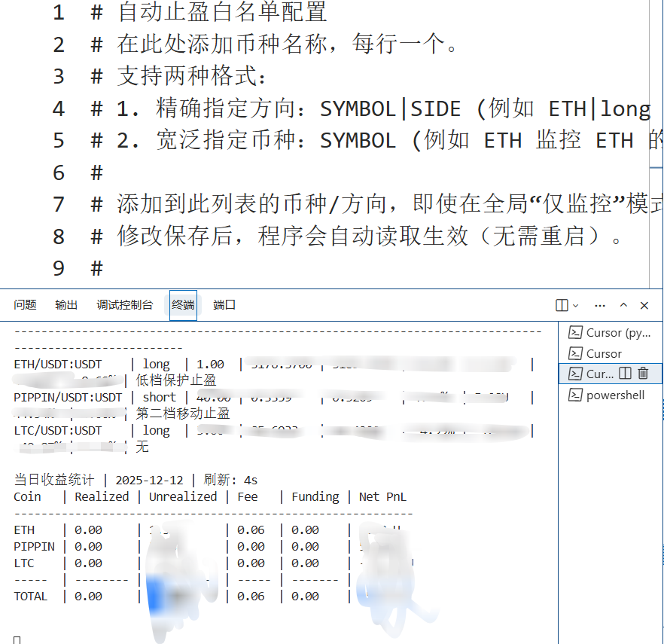664x644 pixels.
Task: Open the 调试控制台 tab
Action: coord(124,305)
